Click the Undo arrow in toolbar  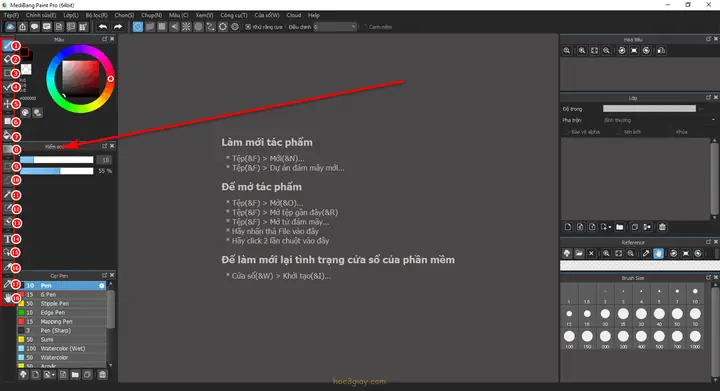coord(103,27)
